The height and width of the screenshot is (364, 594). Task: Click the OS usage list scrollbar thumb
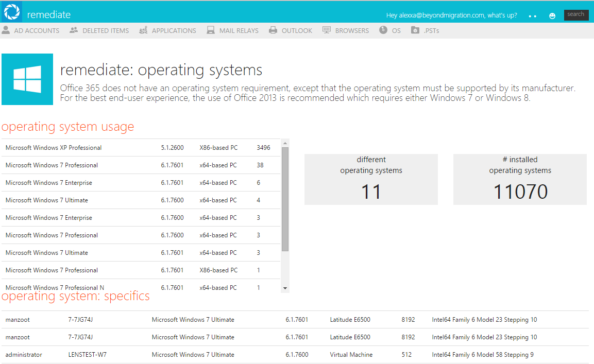click(x=285, y=199)
